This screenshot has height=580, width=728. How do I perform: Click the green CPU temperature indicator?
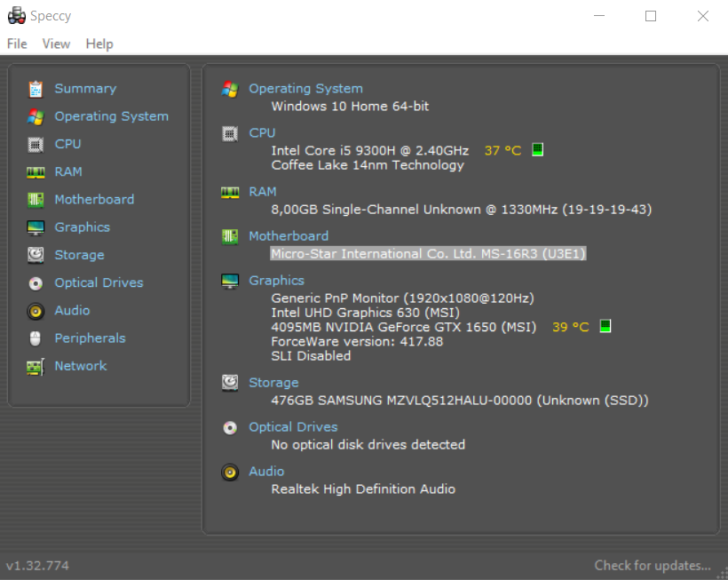pos(537,150)
